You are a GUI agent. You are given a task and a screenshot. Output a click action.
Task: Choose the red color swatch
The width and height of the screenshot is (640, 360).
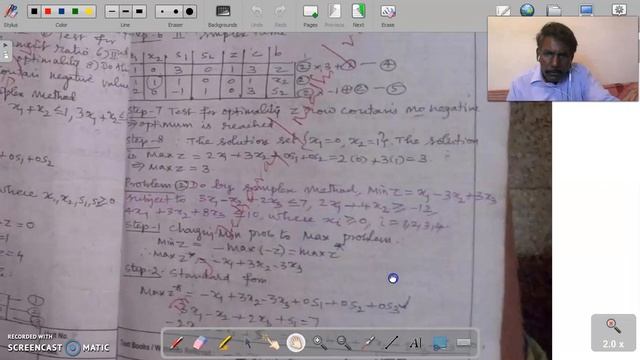(48, 11)
